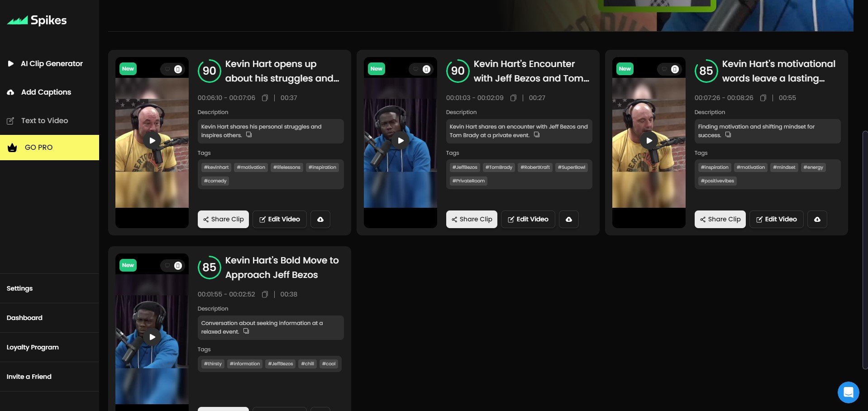Click the #thirsty tag
The width and height of the screenshot is (868, 411).
click(213, 364)
